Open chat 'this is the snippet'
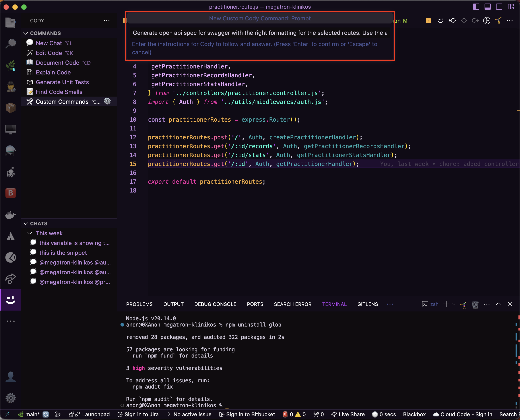The height and width of the screenshot is (420, 520). [x=69, y=253]
